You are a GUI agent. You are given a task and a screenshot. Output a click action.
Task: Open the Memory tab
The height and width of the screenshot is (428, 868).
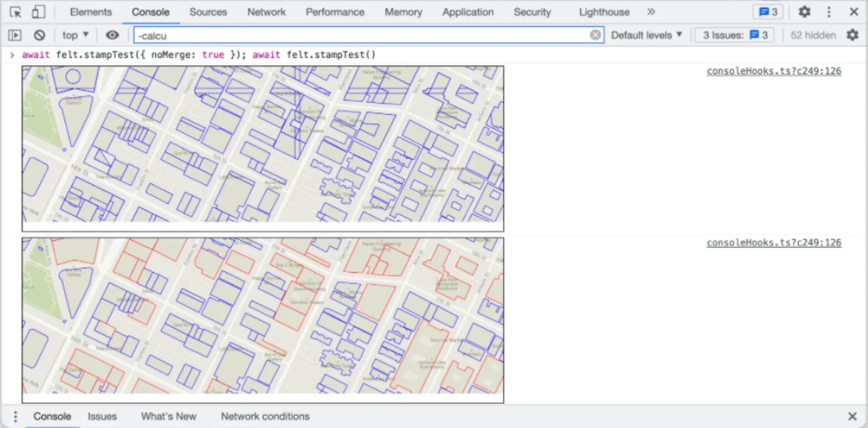pyautogui.click(x=403, y=12)
